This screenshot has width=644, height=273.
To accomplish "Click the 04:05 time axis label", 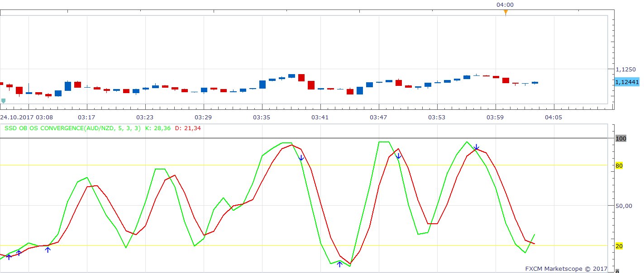I will coord(553,117).
